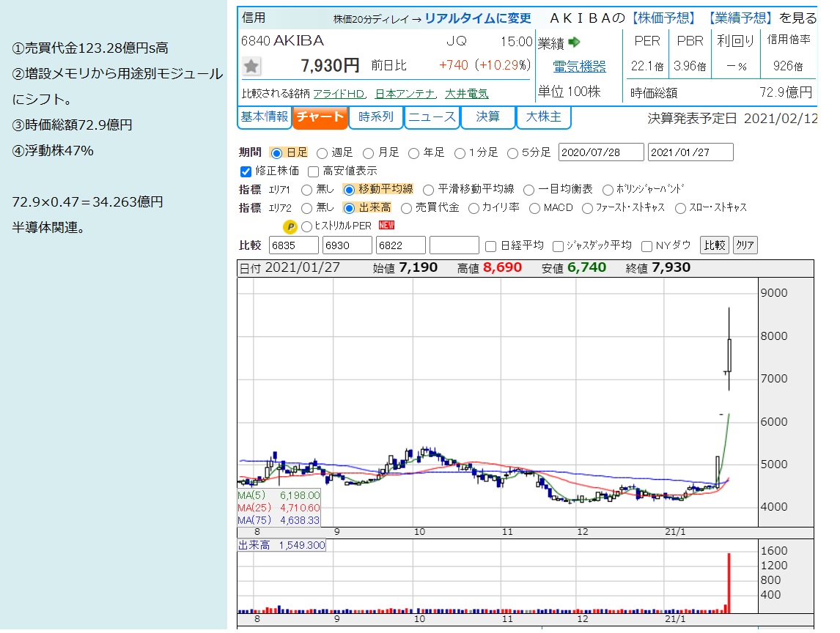Select the 月足 period radio button
This screenshot has width=840, height=633.
[x=368, y=153]
